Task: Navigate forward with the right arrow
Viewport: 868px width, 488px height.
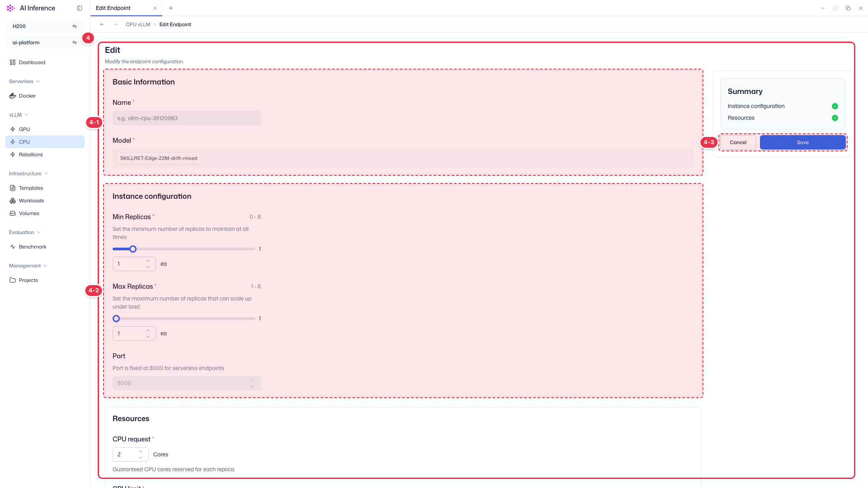Action: [116, 24]
